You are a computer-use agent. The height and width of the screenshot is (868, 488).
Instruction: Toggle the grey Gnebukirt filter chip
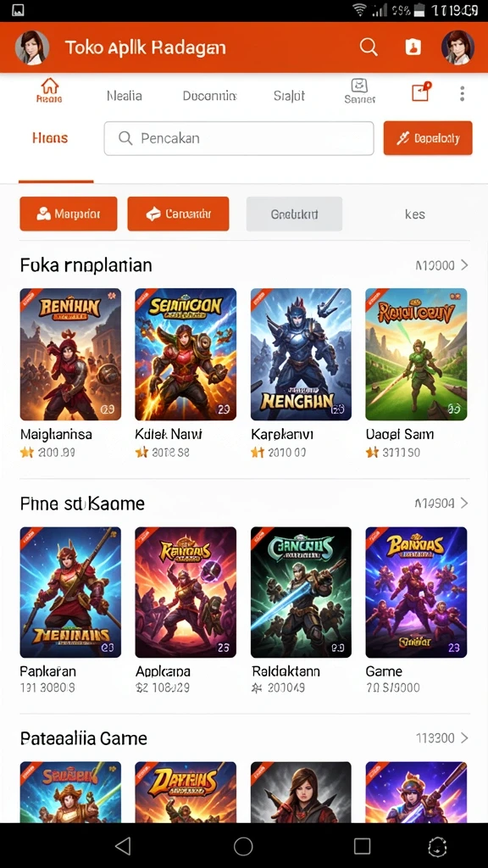pos(294,214)
